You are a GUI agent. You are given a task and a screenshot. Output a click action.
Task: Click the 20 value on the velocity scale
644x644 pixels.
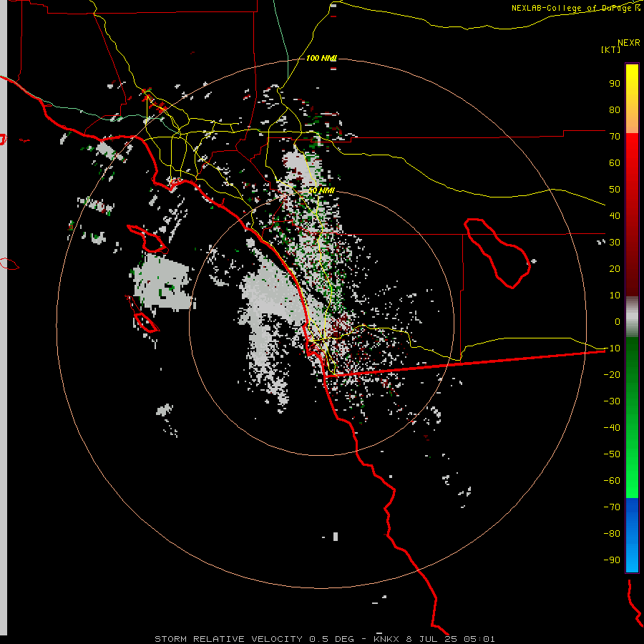[615, 268]
